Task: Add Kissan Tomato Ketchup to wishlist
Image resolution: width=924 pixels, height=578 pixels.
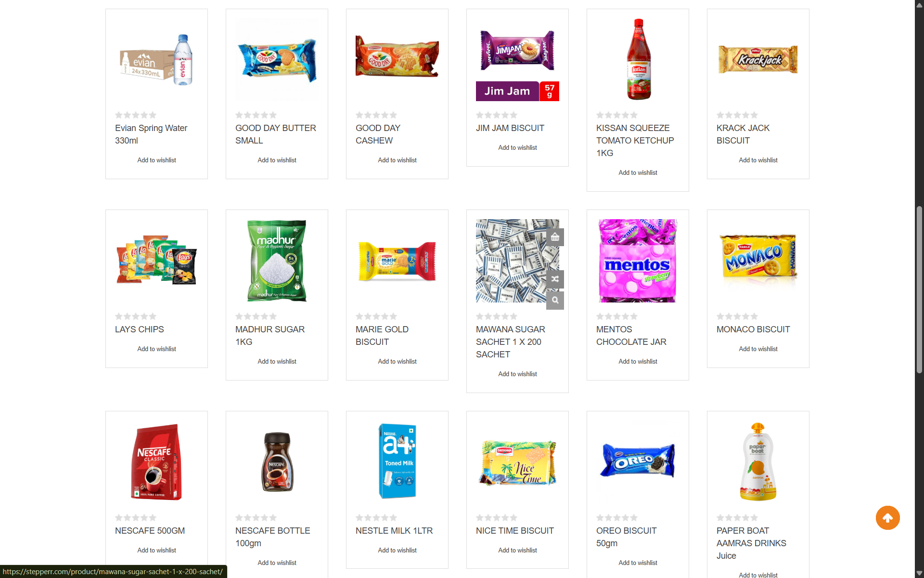Action: point(638,172)
